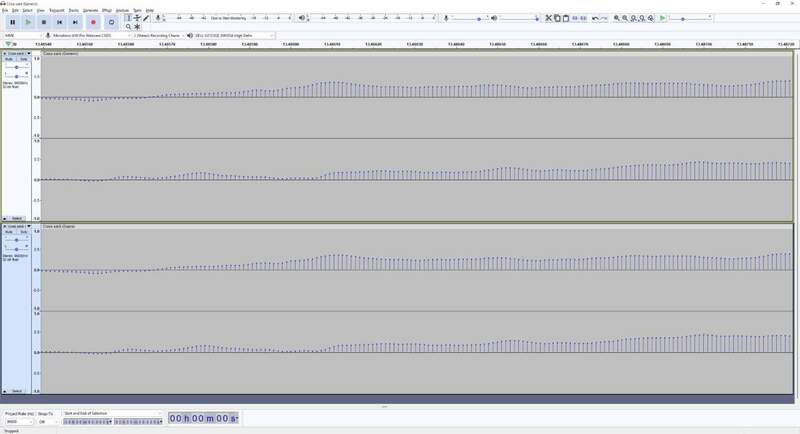This screenshot has height=434, width=800.
Task: Toggle the Loop button
Action: pyautogui.click(x=111, y=22)
